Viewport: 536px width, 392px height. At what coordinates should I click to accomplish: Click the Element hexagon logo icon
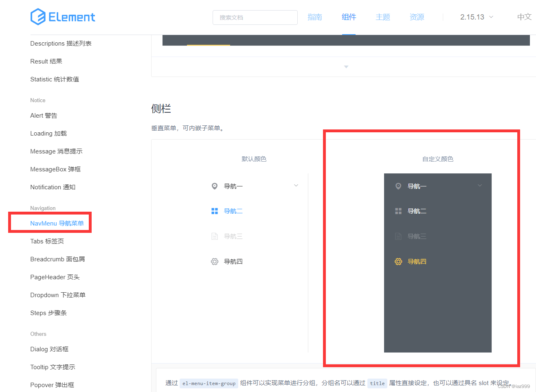(38, 17)
